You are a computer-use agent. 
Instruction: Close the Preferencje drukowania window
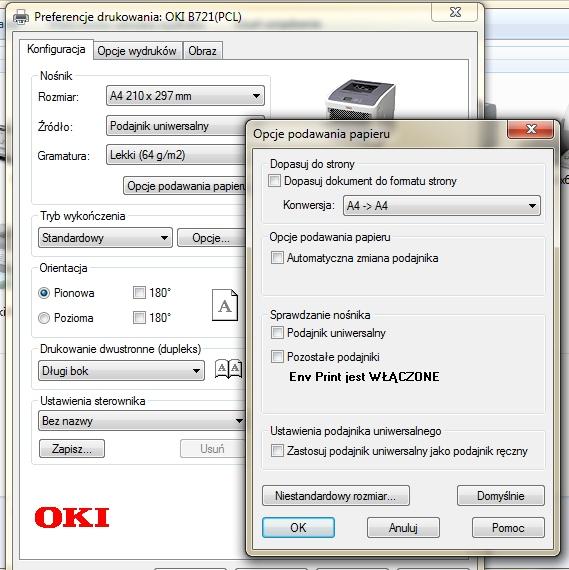[x=455, y=12]
